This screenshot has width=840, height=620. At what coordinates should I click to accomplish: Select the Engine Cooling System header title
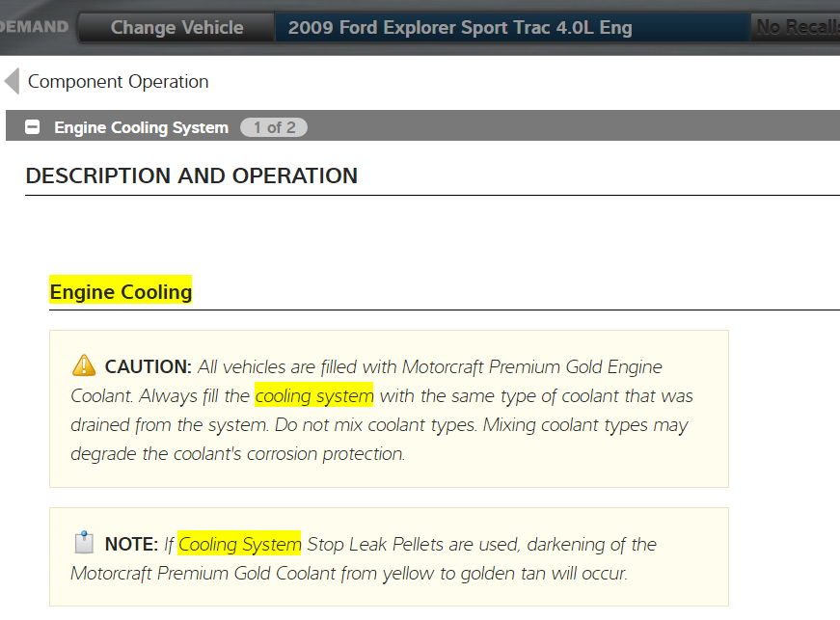pos(141,127)
